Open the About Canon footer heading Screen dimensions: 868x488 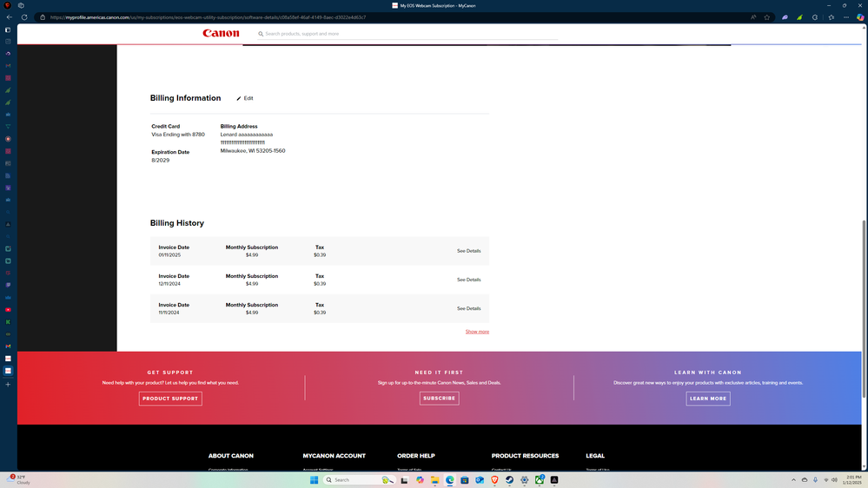[231, 456]
